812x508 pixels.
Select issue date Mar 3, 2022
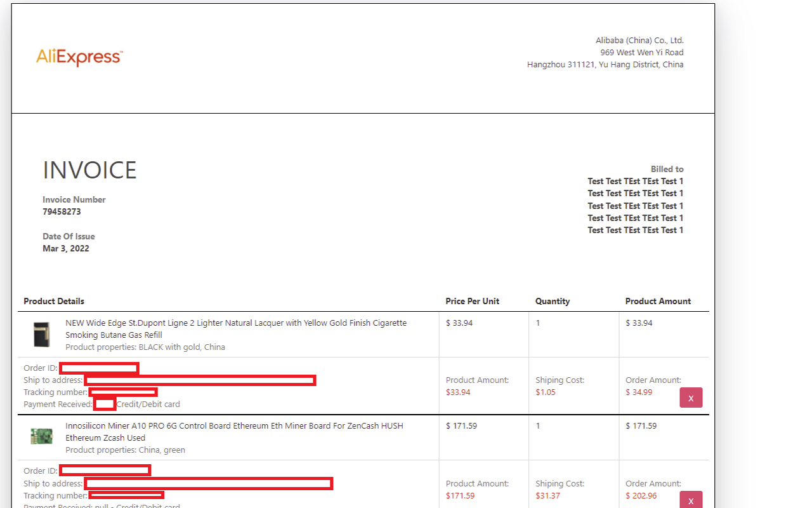coord(66,248)
